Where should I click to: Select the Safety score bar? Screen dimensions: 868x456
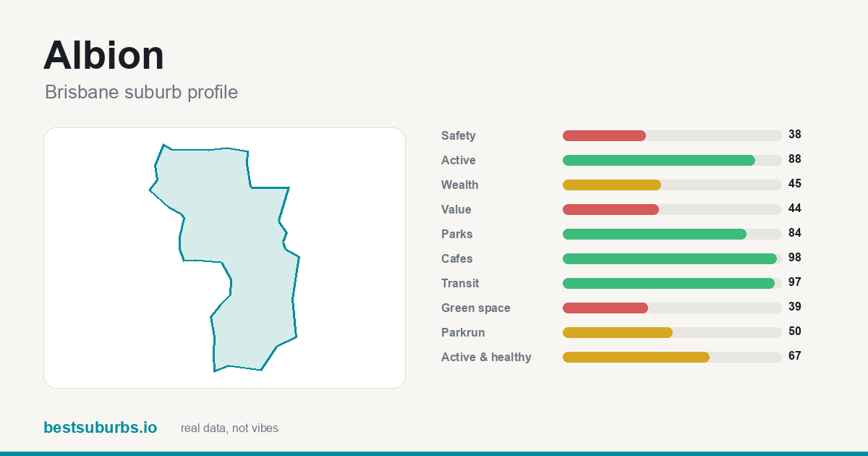coord(672,135)
